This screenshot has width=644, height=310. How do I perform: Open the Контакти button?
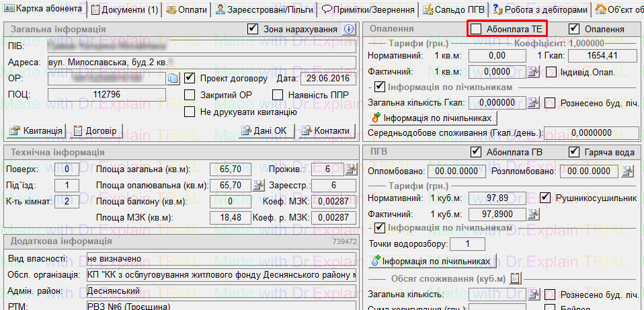325,130
